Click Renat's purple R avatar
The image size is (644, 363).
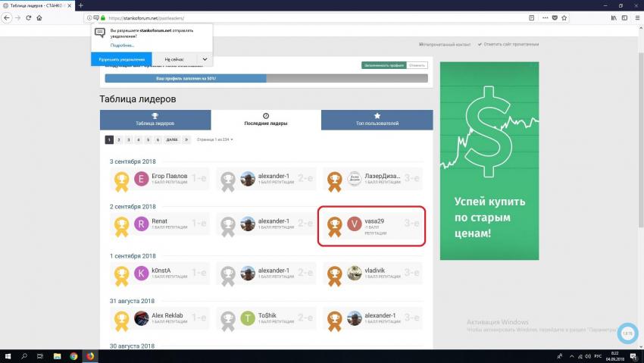[141, 224]
